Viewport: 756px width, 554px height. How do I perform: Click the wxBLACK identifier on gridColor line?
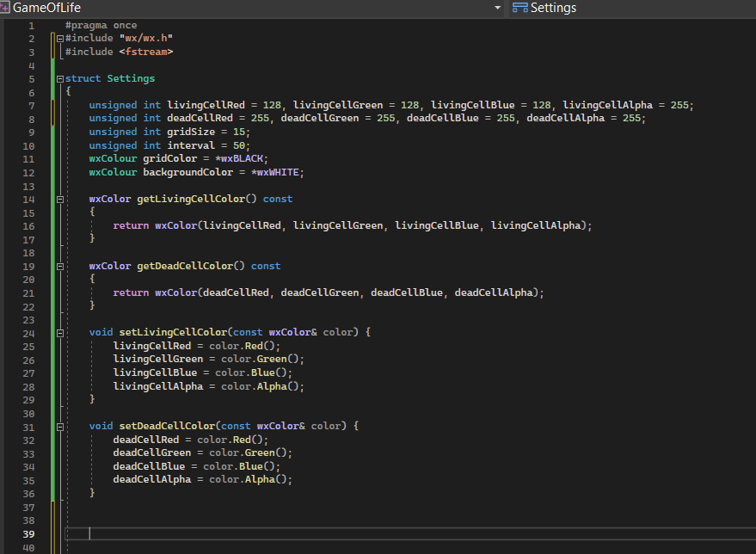245,159
